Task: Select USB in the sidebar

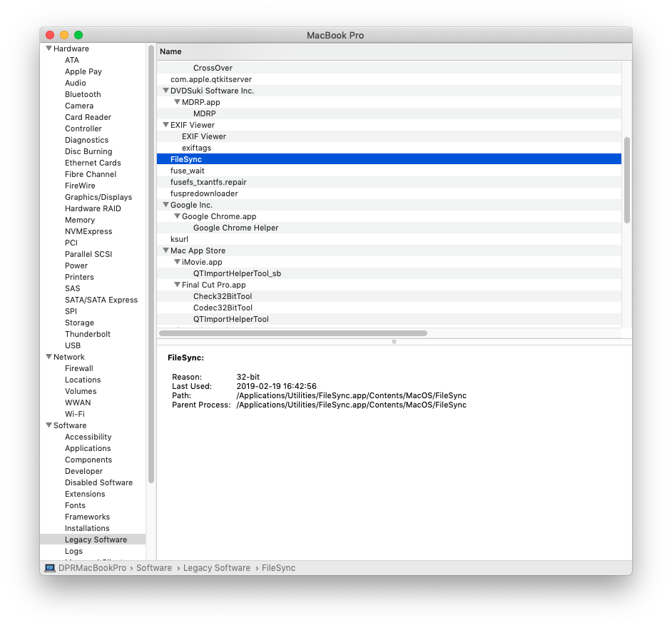Action: tap(73, 345)
